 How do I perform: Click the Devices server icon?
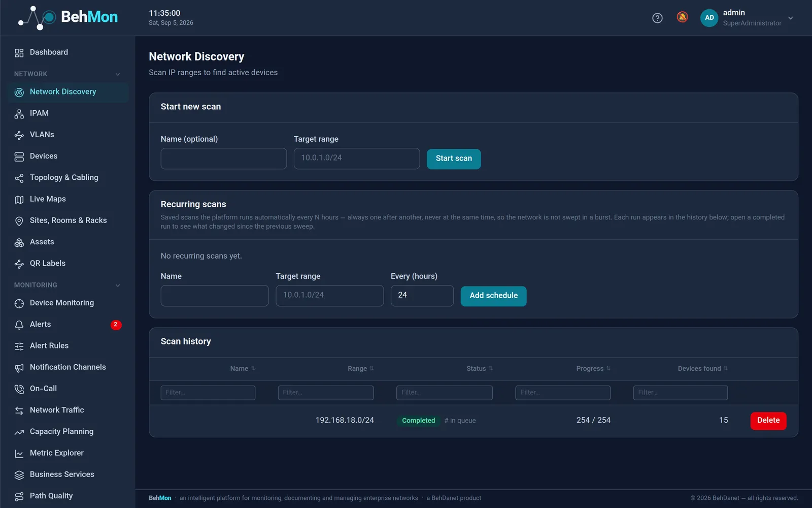(19, 156)
